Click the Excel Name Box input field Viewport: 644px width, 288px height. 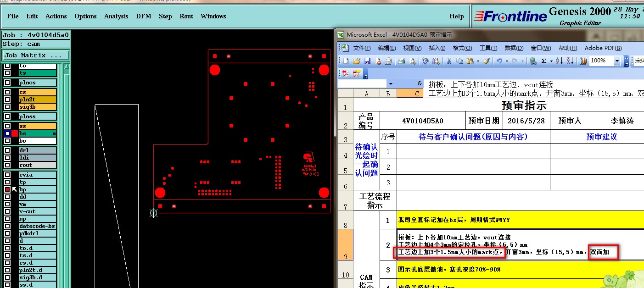(x=363, y=84)
